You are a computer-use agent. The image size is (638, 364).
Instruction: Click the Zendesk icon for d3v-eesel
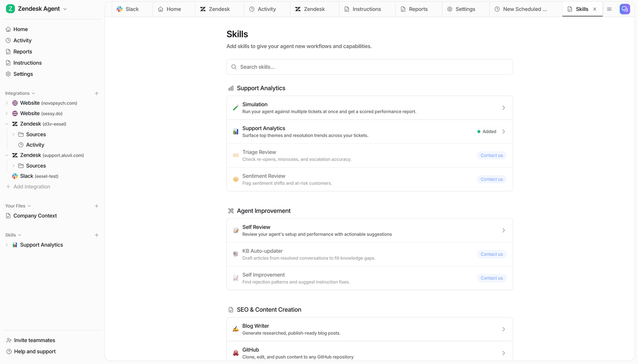pos(15,124)
